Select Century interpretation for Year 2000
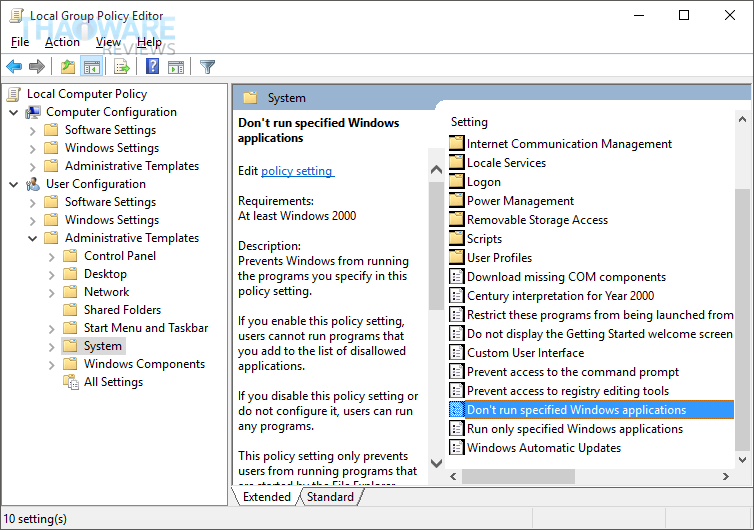 [561, 296]
